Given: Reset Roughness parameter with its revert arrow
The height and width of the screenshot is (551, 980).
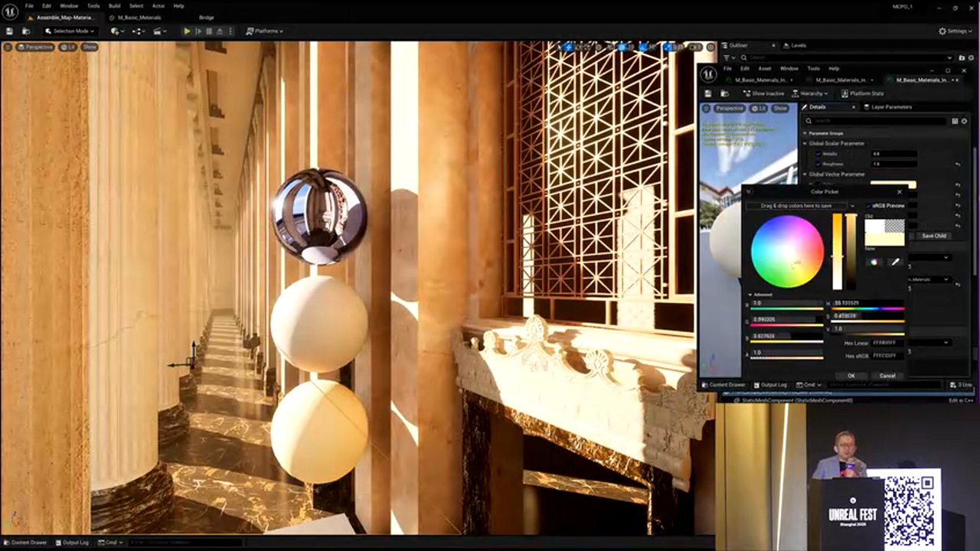Looking at the screenshot, I should [x=957, y=164].
